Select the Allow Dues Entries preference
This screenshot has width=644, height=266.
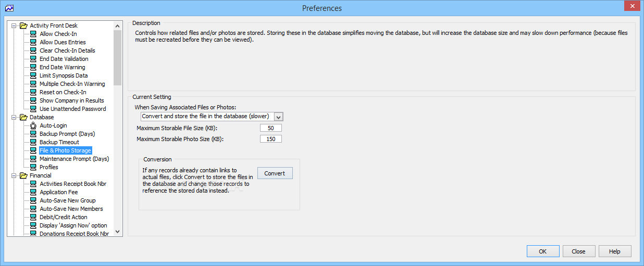tap(63, 42)
